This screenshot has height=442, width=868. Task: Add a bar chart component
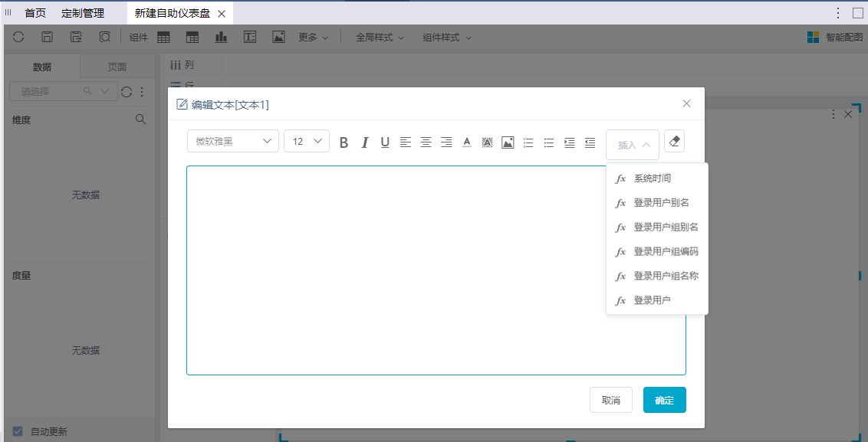pos(221,37)
